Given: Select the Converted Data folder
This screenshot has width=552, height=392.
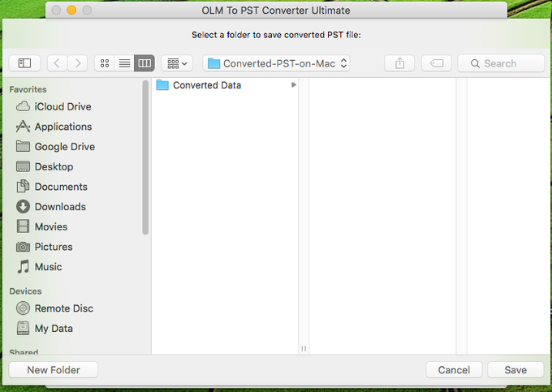Looking at the screenshot, I should [226, 85].
